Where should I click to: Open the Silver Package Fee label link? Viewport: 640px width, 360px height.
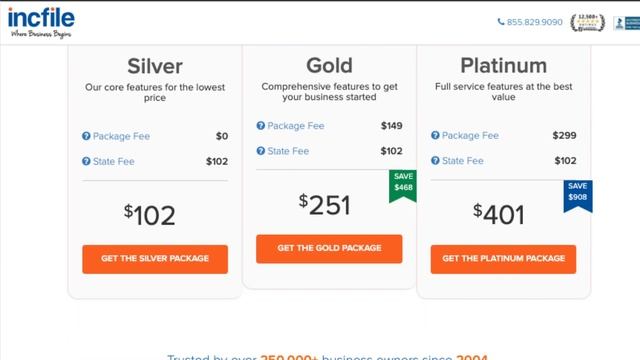(x=121, y=136)
